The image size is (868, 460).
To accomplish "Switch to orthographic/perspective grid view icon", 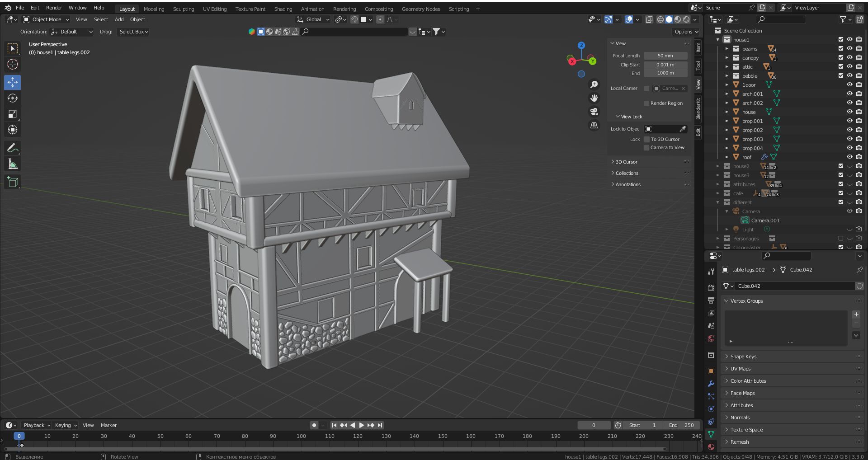I will coord(594,126).
